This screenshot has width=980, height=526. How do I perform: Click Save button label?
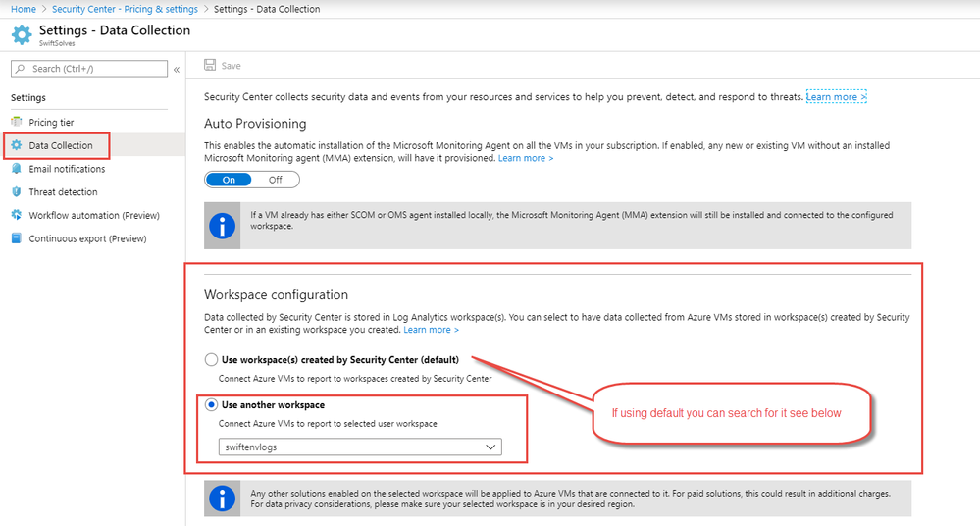pyautogui.click(x=231, y=66)
